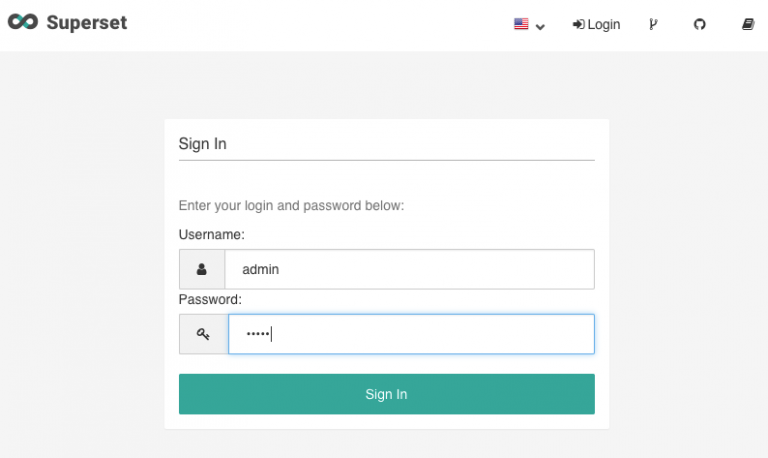
Task: Click the "Sign In" panel heading
Action: click(x=203, y=144)
